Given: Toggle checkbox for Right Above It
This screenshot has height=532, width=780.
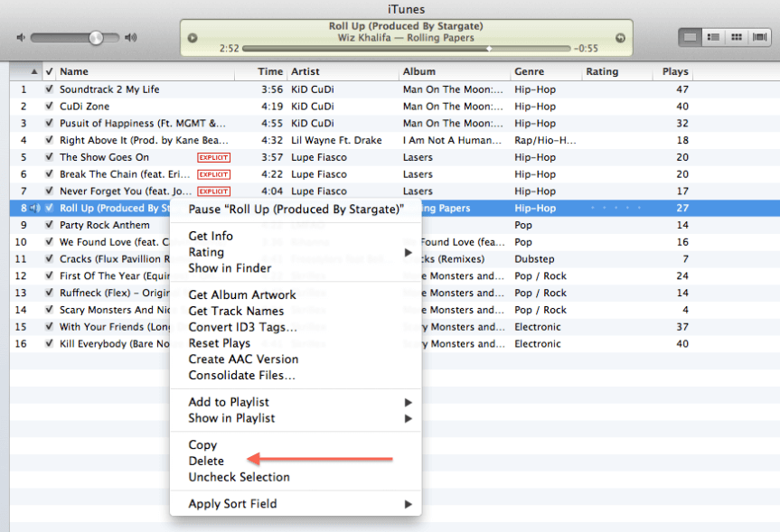Looking at the screenshot, I should click(x=49, y=140).
